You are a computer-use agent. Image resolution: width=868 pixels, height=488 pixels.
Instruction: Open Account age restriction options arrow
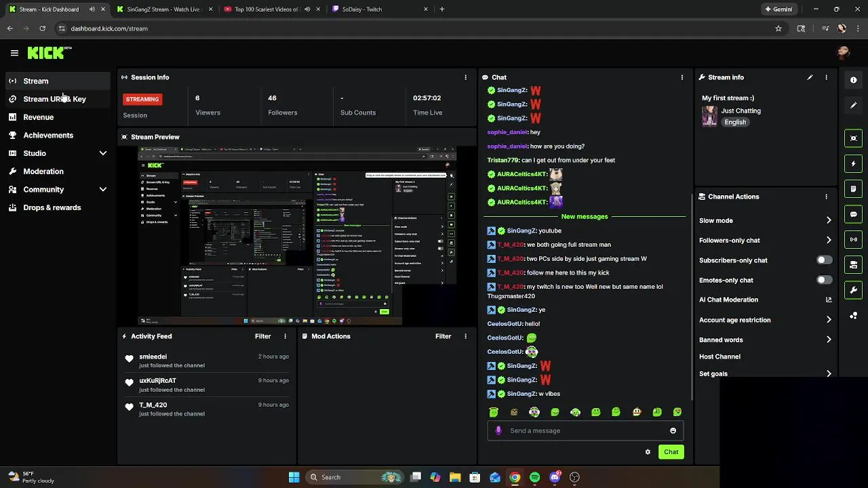(829, 320)
